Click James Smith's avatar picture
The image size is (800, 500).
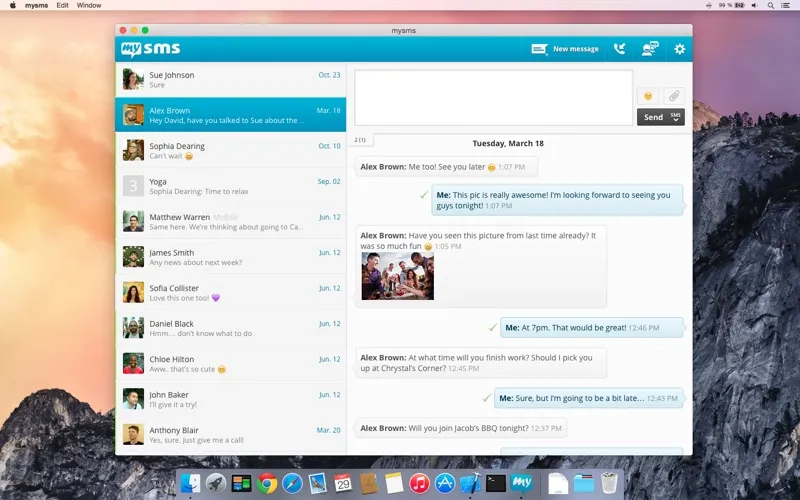click(x=133, y=257)
